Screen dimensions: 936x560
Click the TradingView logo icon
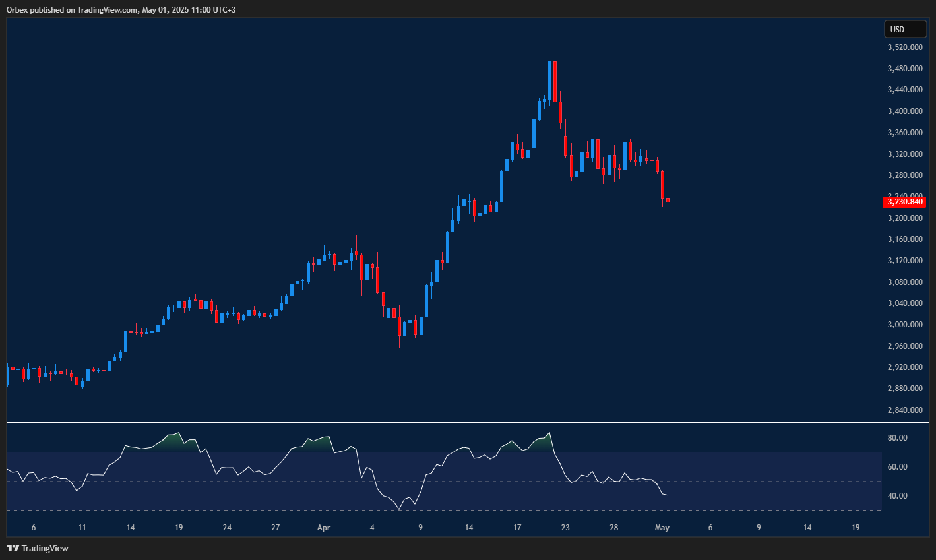click(x=13, y=548)
